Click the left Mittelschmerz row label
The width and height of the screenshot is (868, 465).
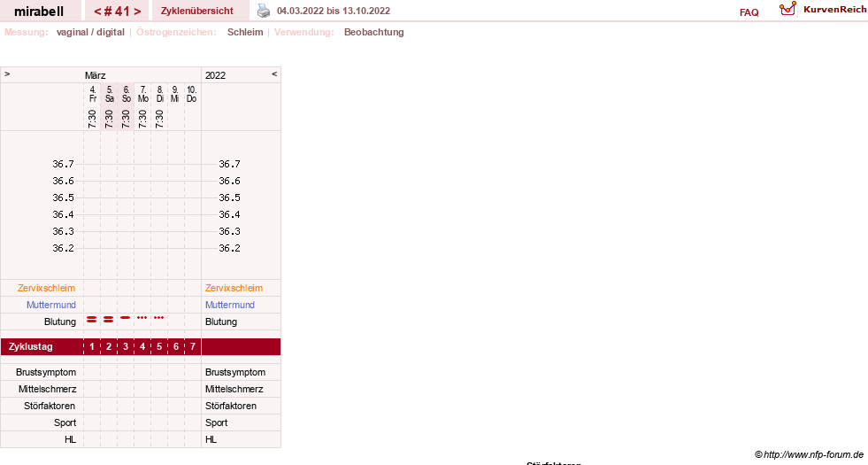tap(47, 389)
